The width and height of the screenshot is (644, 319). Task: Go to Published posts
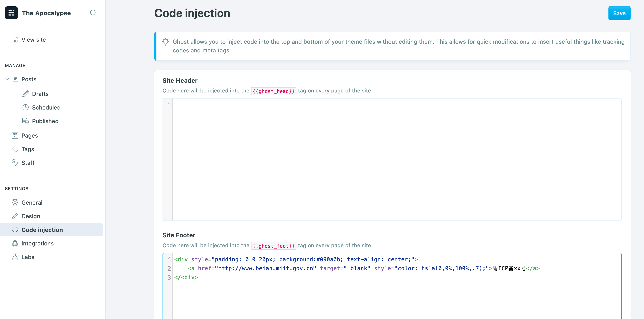coord(45,121)
